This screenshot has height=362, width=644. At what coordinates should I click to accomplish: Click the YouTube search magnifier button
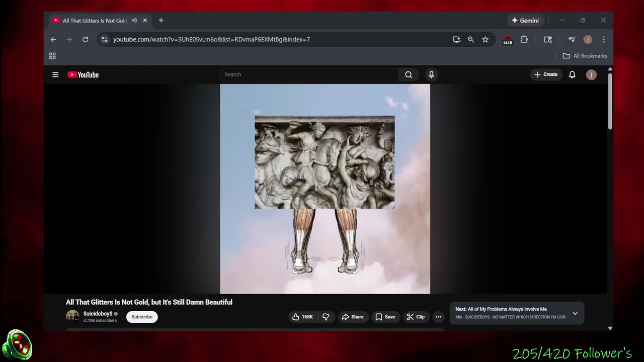point(409,74)
